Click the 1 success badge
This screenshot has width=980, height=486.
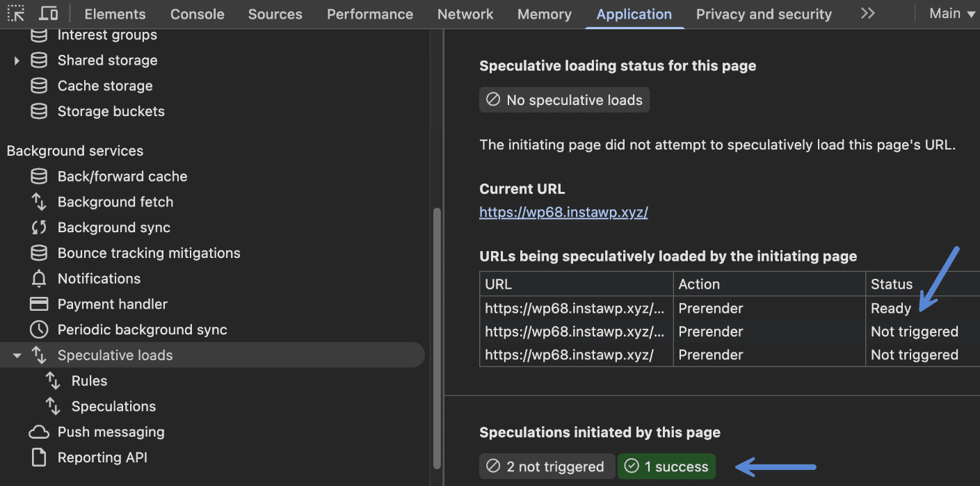pos(666,467)
